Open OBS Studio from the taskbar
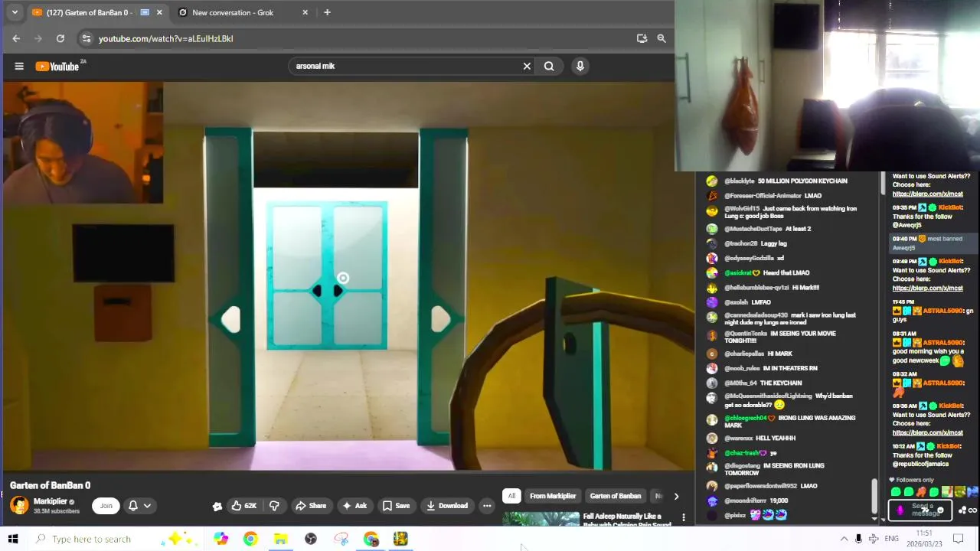Image resolution: width=980 pixels, height=551 pixels. (310, 539)
